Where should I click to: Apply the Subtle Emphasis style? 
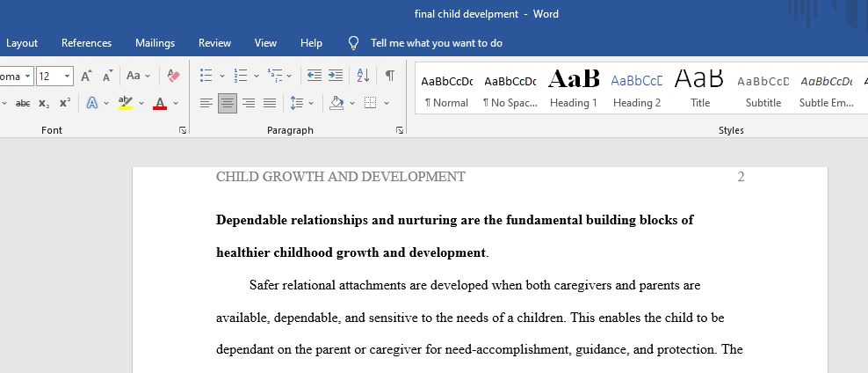coord(827,89)
